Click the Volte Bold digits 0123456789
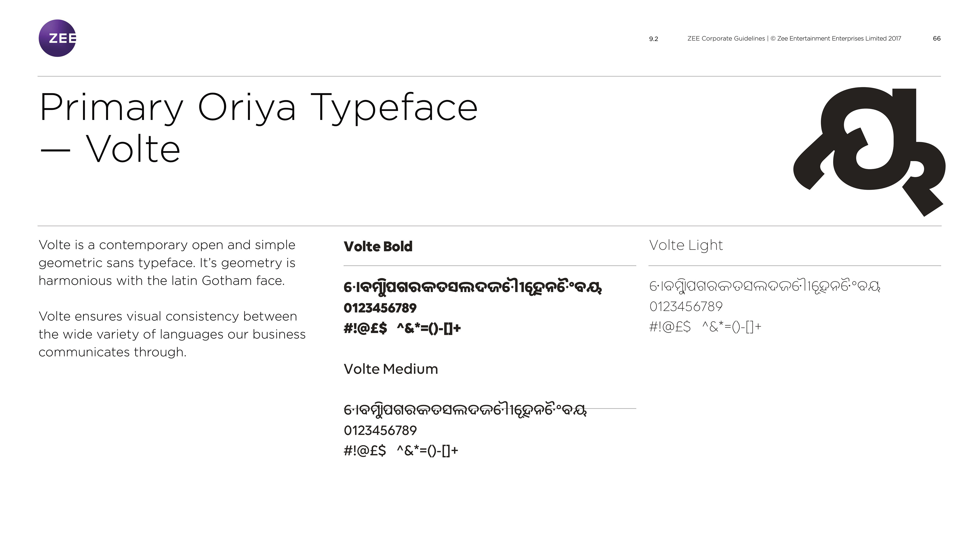Viewport: 980px width, 551px height. 380,308
